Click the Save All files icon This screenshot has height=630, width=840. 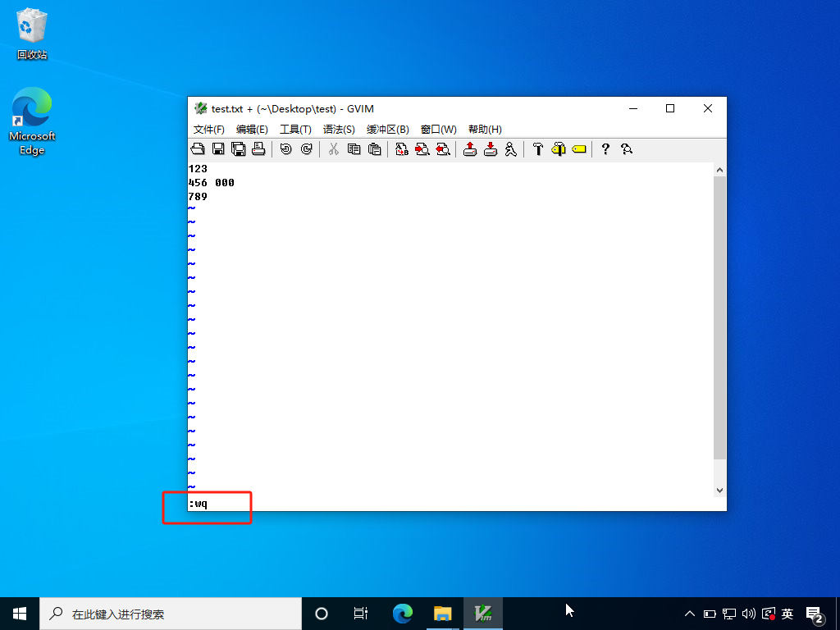(x=239, y=149)
